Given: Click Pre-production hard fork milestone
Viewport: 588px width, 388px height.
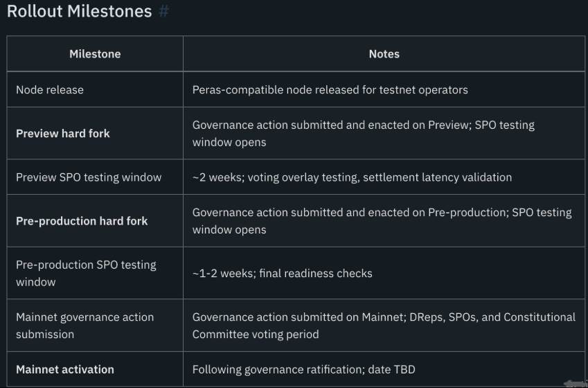Looking at the screenshot, I should point(82,221).
